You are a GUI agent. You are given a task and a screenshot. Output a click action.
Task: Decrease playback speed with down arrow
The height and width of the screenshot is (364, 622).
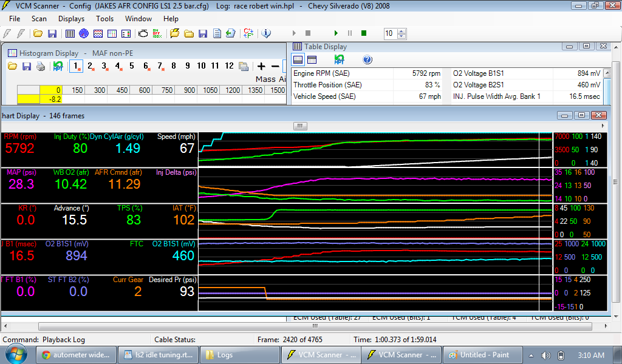tap(402, 36)
